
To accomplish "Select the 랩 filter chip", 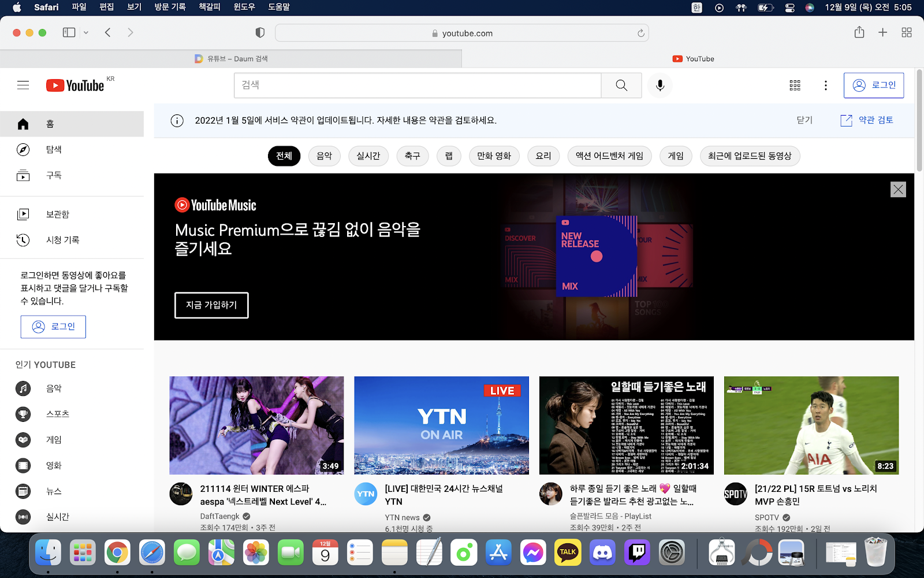I will pos(449,156).
